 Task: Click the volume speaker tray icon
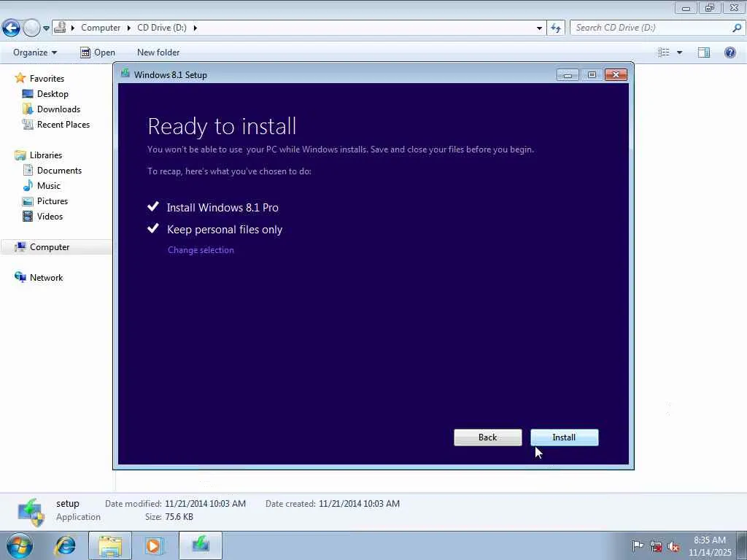tap(673, 546)
